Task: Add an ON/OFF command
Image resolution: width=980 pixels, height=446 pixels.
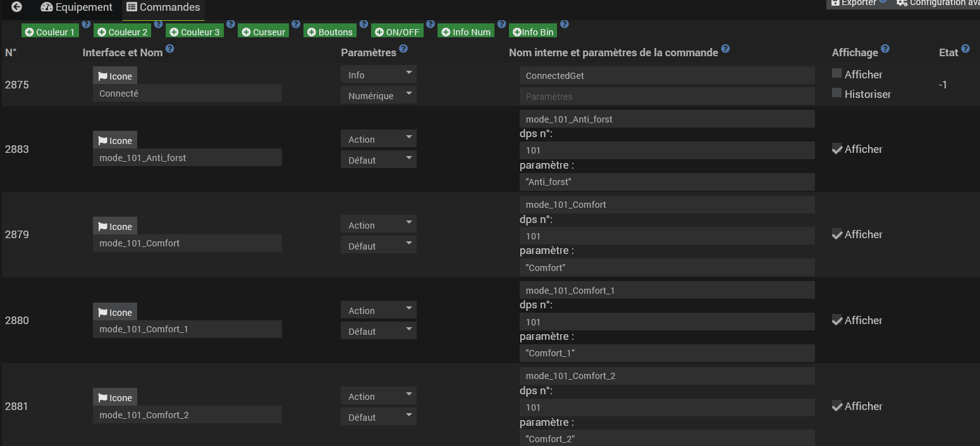Action: [x=398, y=32]
